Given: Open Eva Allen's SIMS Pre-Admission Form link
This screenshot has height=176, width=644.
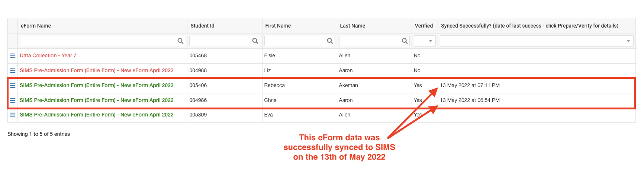Looking at the screenshot, I should point(97,115).
